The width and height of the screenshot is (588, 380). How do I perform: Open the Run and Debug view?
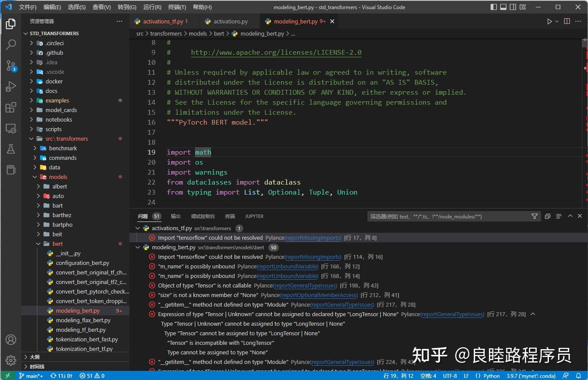[x=10, y=86]
